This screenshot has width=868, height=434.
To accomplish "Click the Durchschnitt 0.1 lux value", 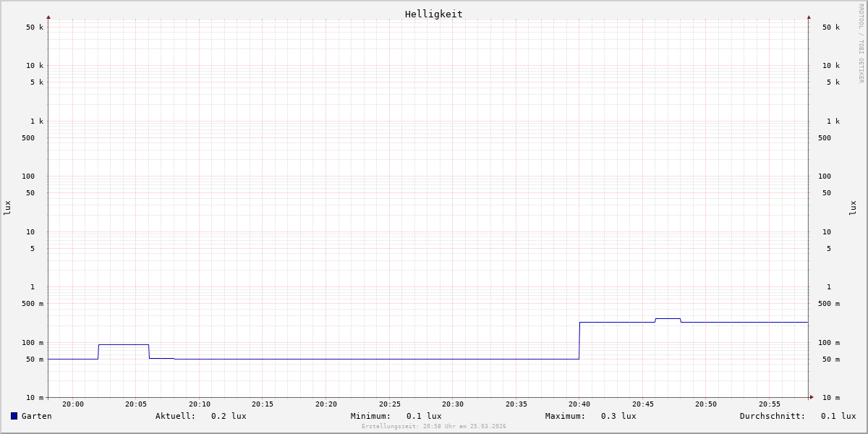I will click(838, 416).
